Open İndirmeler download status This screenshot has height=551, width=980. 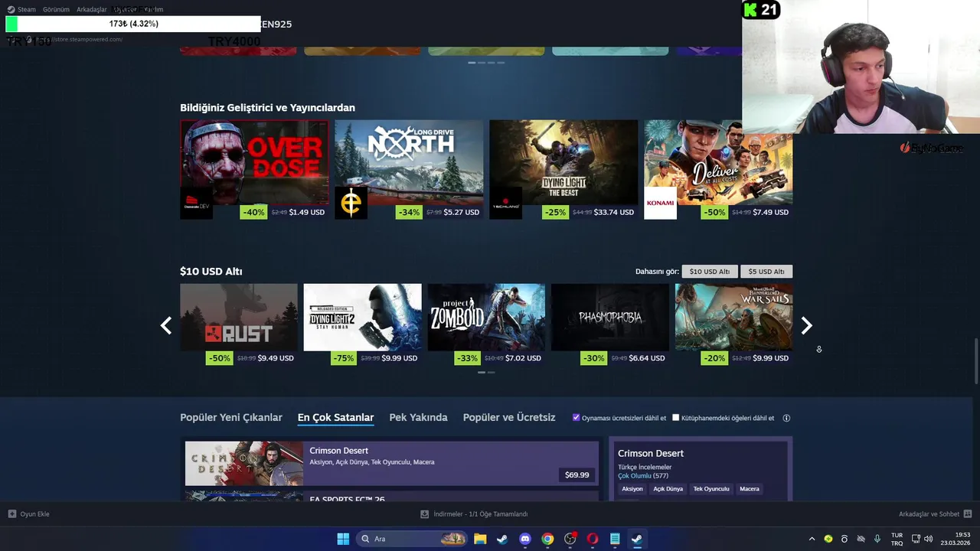474,514
